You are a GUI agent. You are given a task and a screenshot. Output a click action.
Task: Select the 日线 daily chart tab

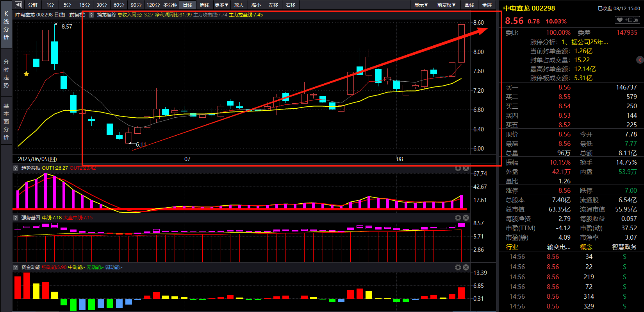coord(187,5)
